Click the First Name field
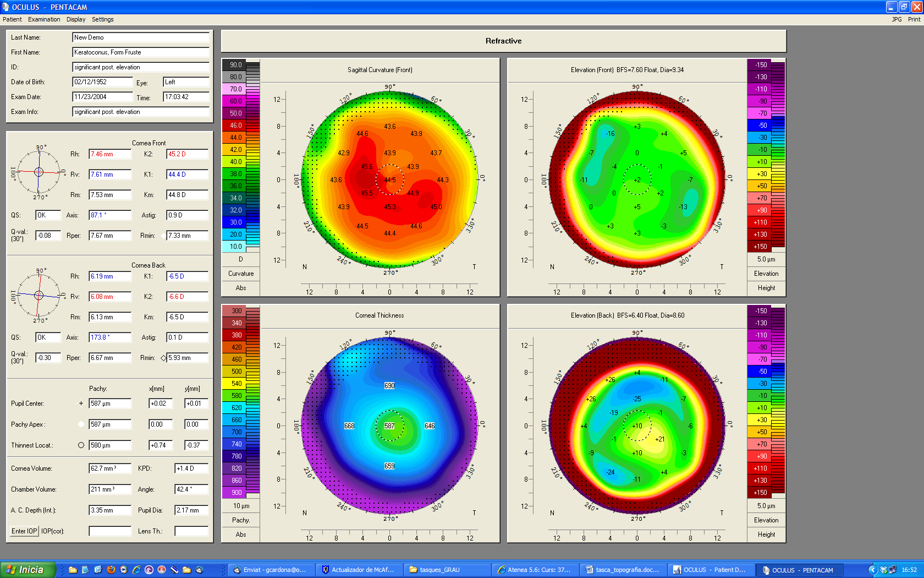924x578 pixels. [141, 52]
